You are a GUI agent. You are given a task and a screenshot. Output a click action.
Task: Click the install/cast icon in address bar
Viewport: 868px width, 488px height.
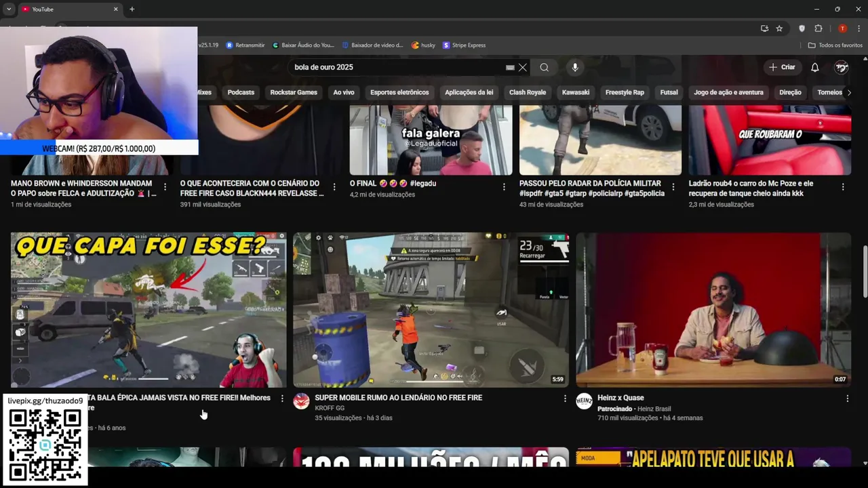764,28
